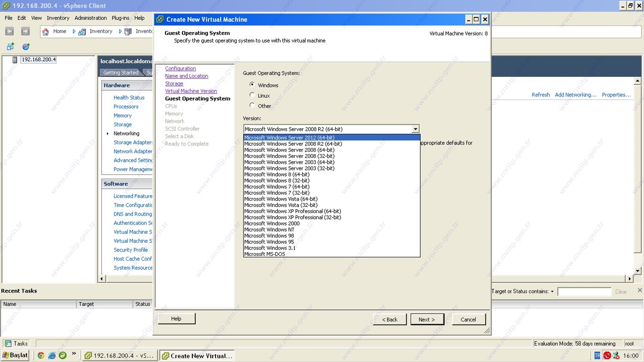Choose Microsoft Windows XP Professional (64-bit)
The height and width of the screenshot is (362, 644).
331,211
